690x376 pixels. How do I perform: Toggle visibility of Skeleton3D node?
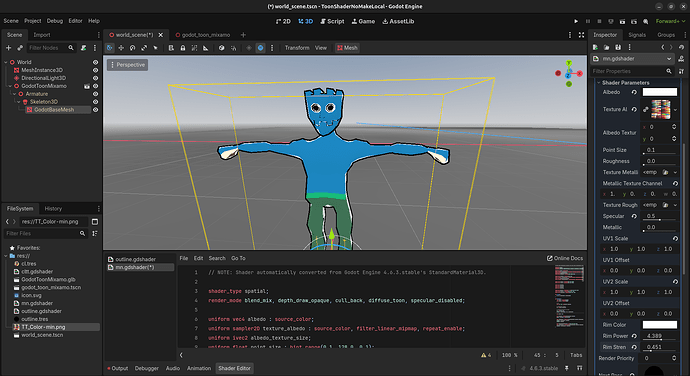(x=95, y=102)
